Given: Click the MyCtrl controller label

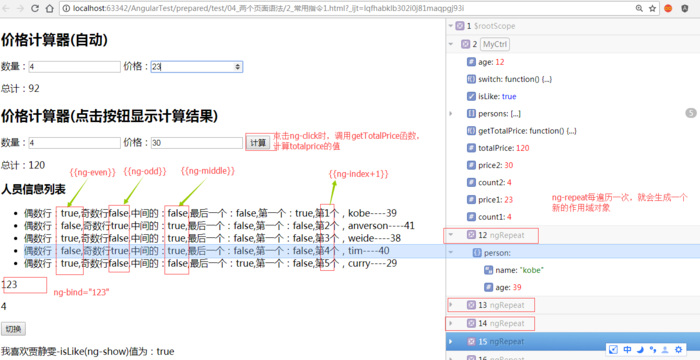Looking at the screenshot, I should click(x=495, y=44).
